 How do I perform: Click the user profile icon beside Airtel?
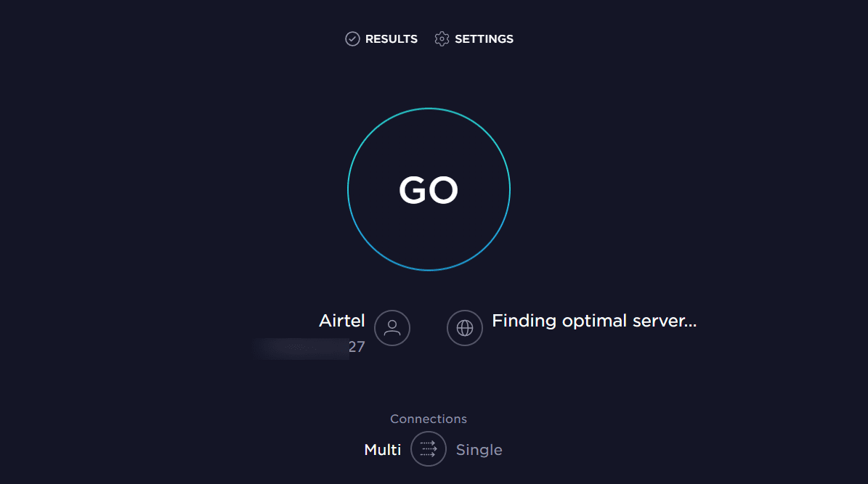coord(392,328)
